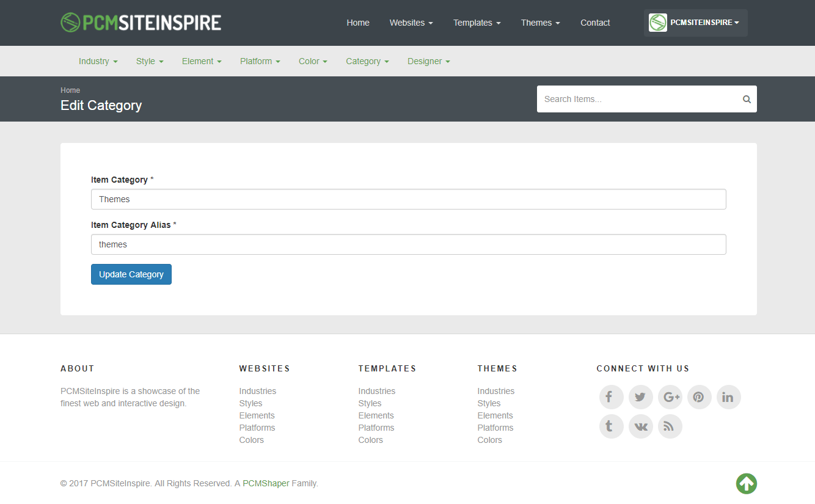Click the green back-to-top arrow
Screen dimensions: 815x504
click(747, 484)
